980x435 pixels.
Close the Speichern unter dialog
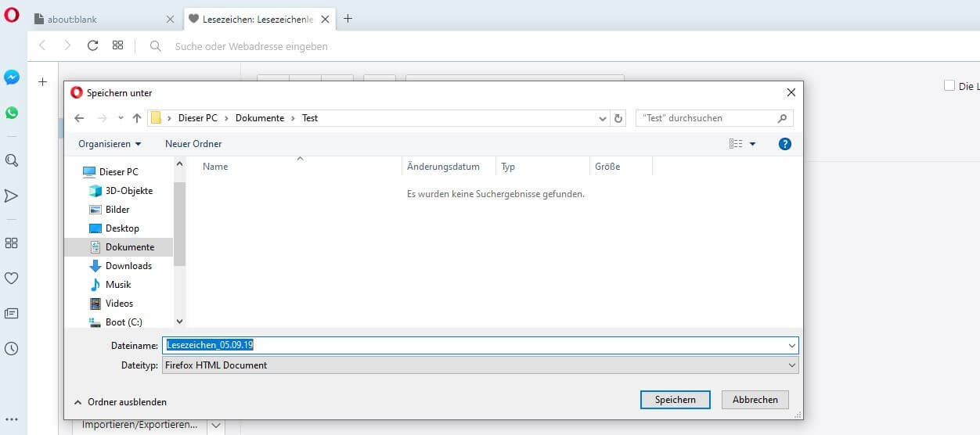click(791, 92)
